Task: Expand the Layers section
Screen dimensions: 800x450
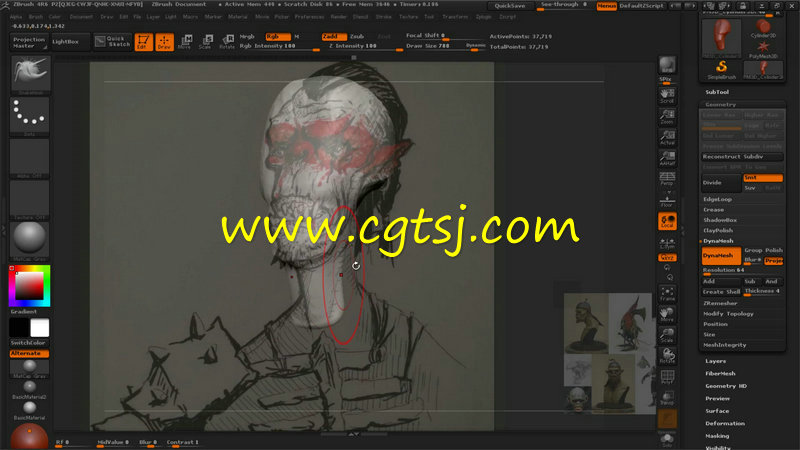Action: click(715, 361)
